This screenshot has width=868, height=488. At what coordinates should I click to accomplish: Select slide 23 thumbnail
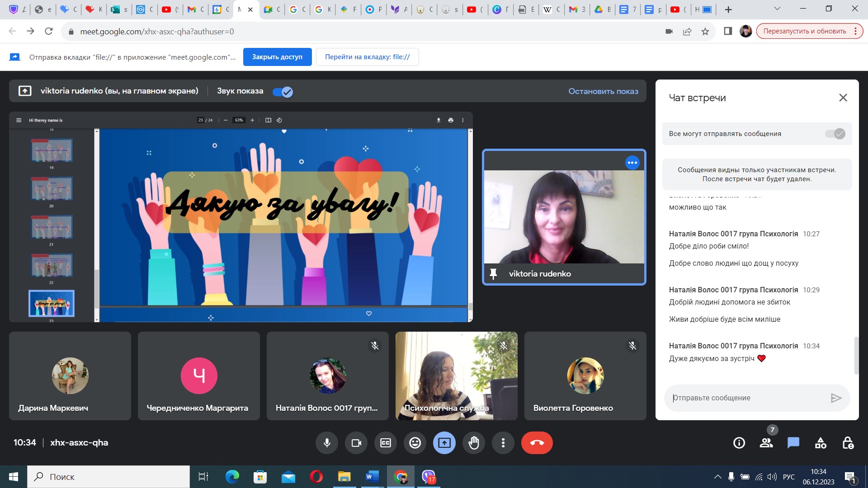tap(52, 303)
